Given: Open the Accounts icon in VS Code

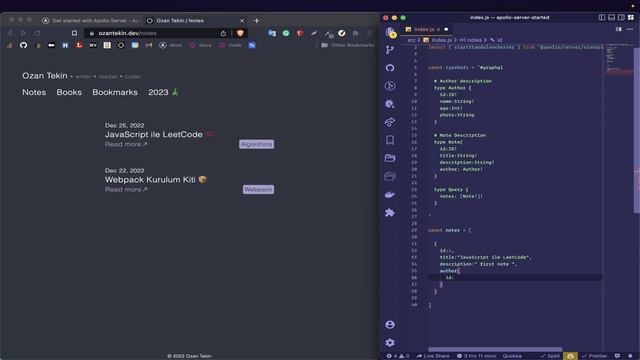Looking at the screenshot, I should tap(390, 324).
